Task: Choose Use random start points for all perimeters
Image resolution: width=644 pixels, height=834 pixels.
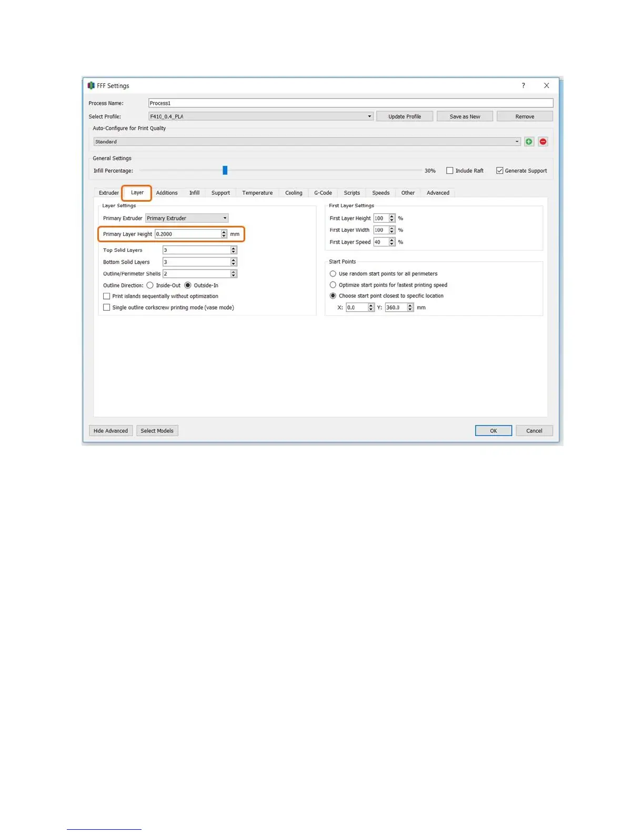Action: pos(333,274)
